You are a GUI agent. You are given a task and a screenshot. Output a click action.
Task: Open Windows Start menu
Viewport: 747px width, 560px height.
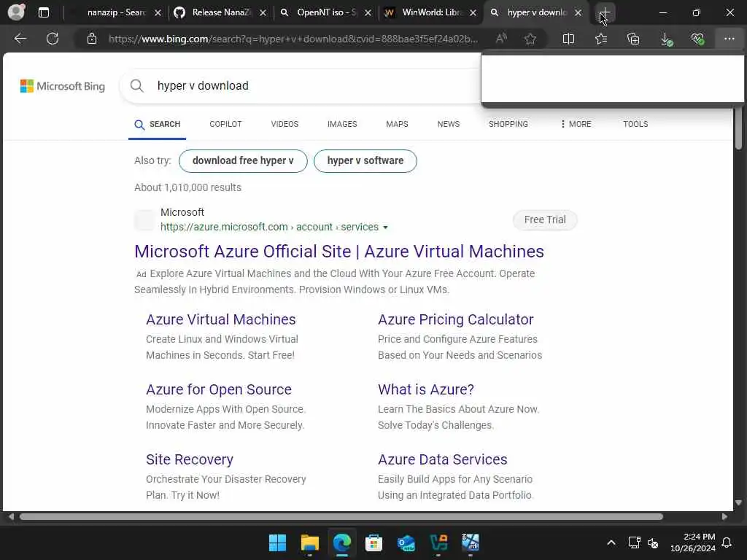pyautogui.click(x=277, y=542)
